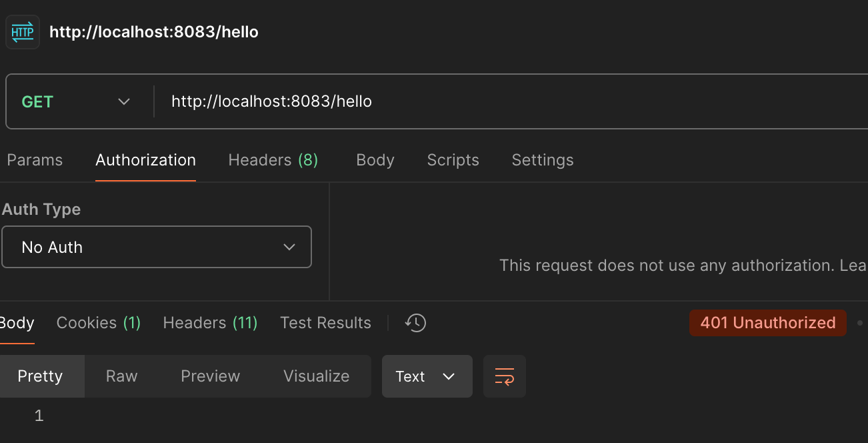Click the request URL input field
This screenshot has height=443, width=868.
467,101
